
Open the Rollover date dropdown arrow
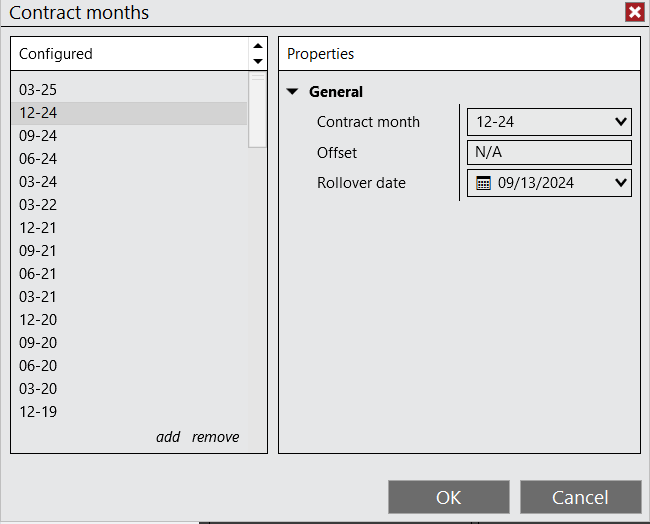coord(621,183)
